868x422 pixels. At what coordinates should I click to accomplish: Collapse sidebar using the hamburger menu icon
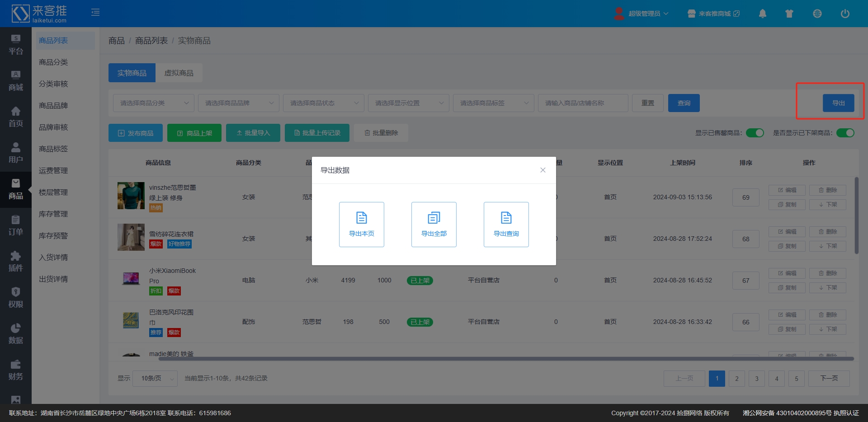point(95,12)
